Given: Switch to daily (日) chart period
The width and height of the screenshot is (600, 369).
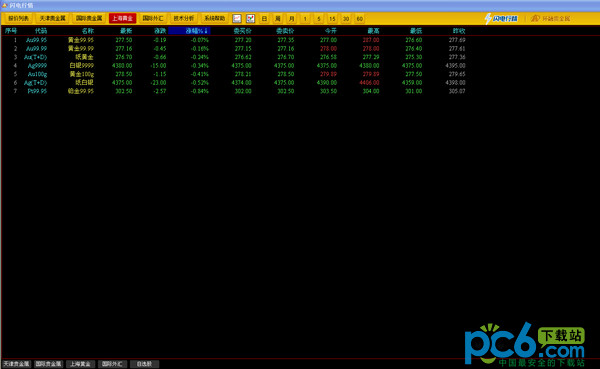Looking at the screenshot, I should tap(264, 18).
